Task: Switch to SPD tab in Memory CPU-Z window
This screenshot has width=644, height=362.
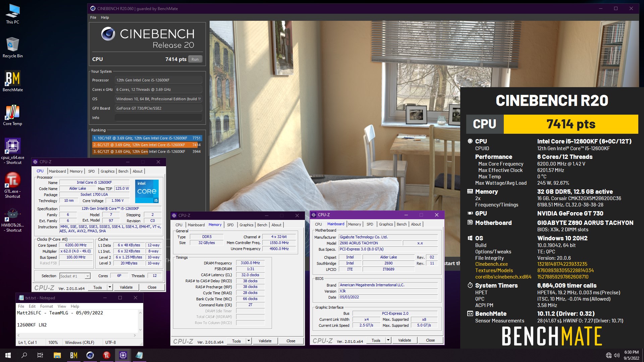Action: (230, 225)
